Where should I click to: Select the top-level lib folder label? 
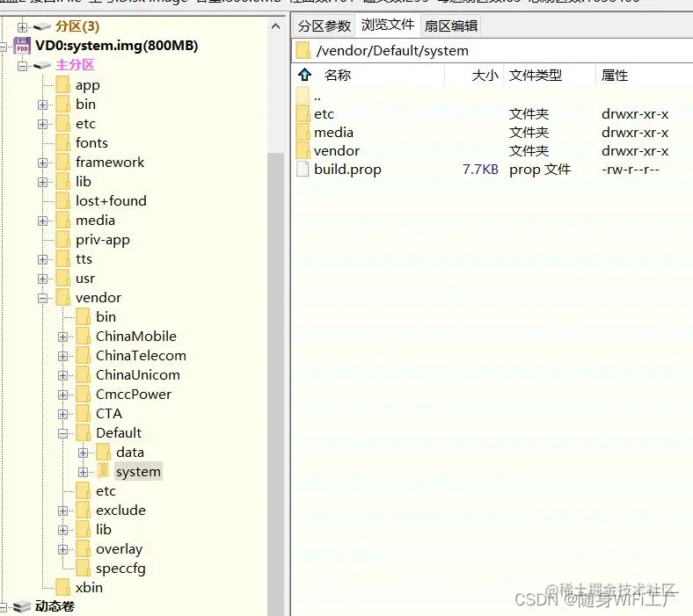coord(83,182)
